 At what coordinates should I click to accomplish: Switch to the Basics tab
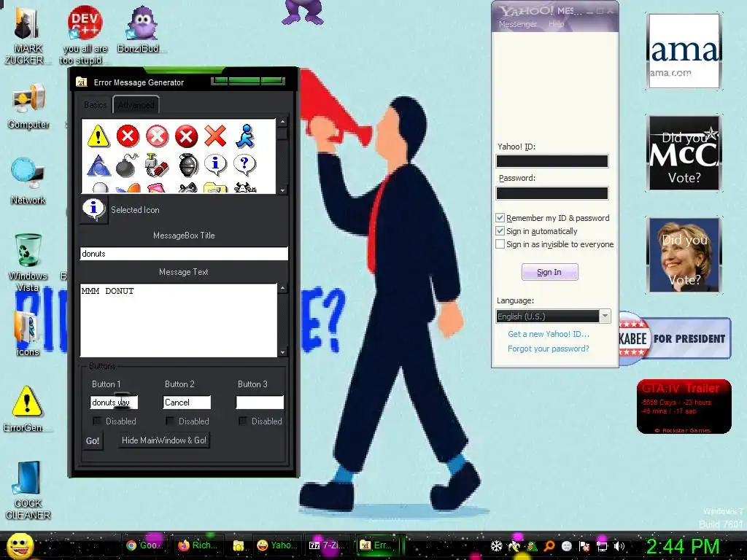(96, 105)
